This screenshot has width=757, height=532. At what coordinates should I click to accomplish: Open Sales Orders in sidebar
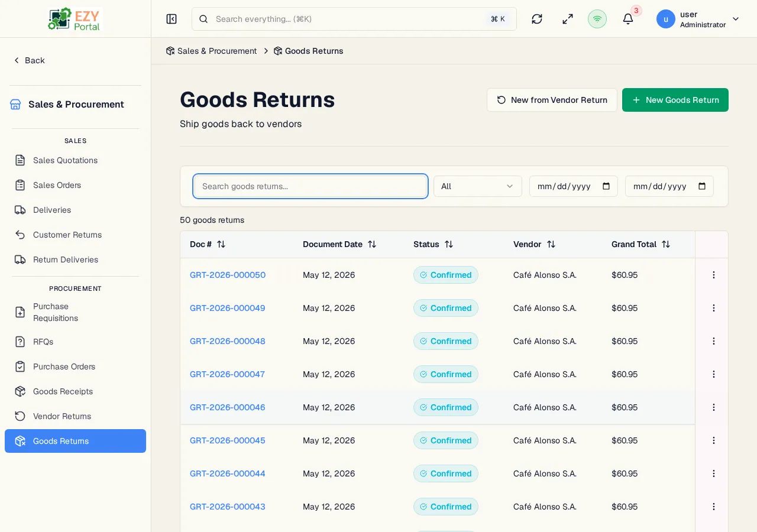[76, 185]
